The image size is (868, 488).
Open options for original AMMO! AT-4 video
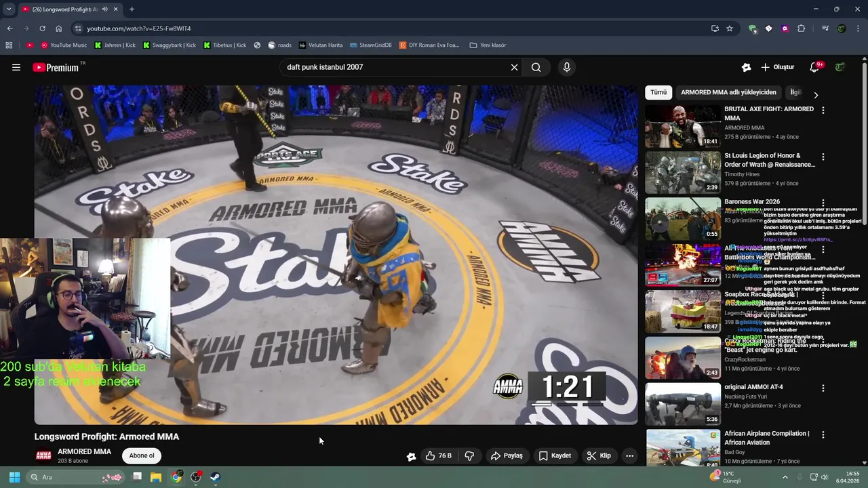click(x=823, y=388)
